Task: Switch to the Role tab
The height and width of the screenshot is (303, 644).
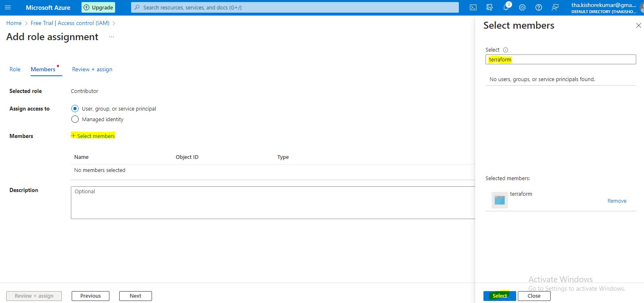Action: [x=15, y=69]
